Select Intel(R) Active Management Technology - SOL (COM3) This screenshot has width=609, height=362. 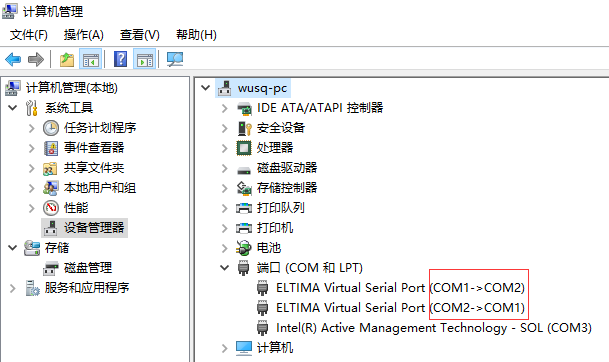pos(434,328)
